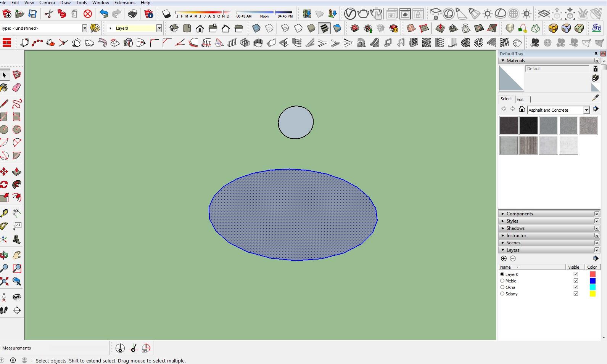Activate the Move tool

[x=4, y=172]
